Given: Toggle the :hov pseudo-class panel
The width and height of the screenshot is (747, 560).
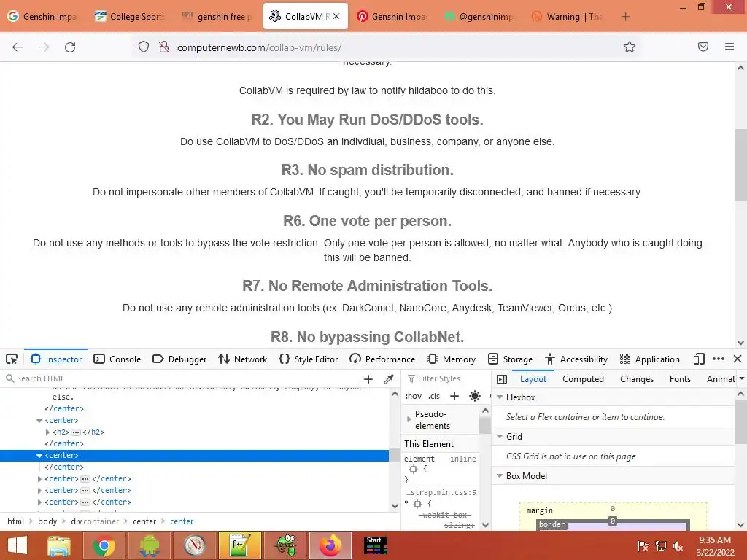Looking at the screenshot, I should [x=414, y=396].
